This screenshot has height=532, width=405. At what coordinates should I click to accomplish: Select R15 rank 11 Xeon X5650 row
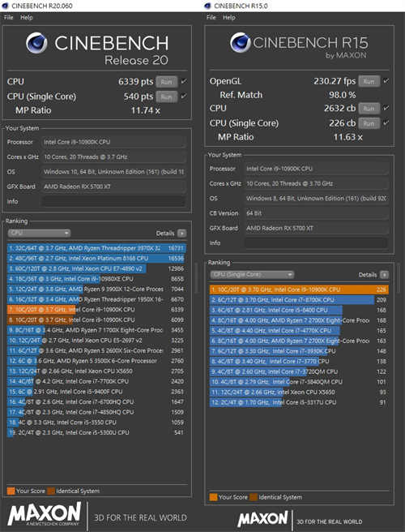[x=299, y=392]
